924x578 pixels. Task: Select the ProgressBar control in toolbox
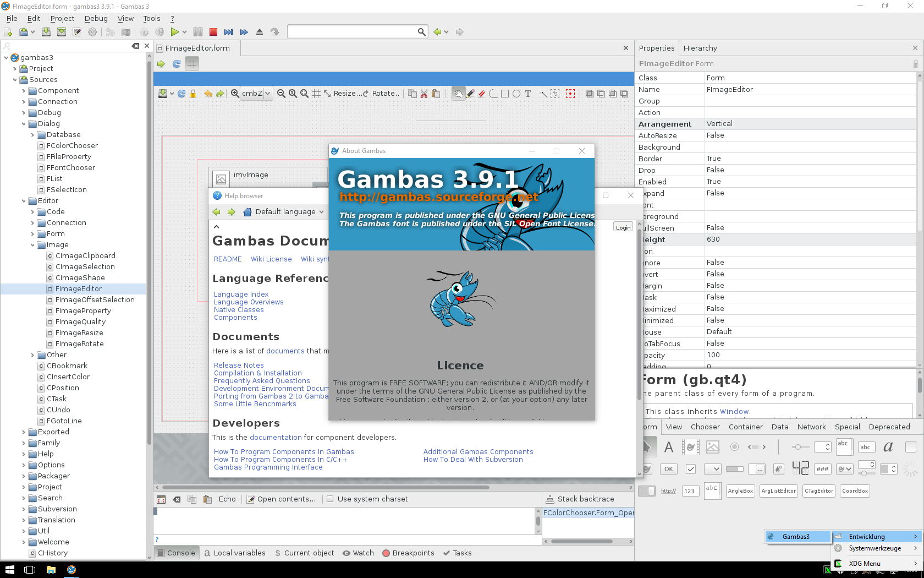coord(734,469)
